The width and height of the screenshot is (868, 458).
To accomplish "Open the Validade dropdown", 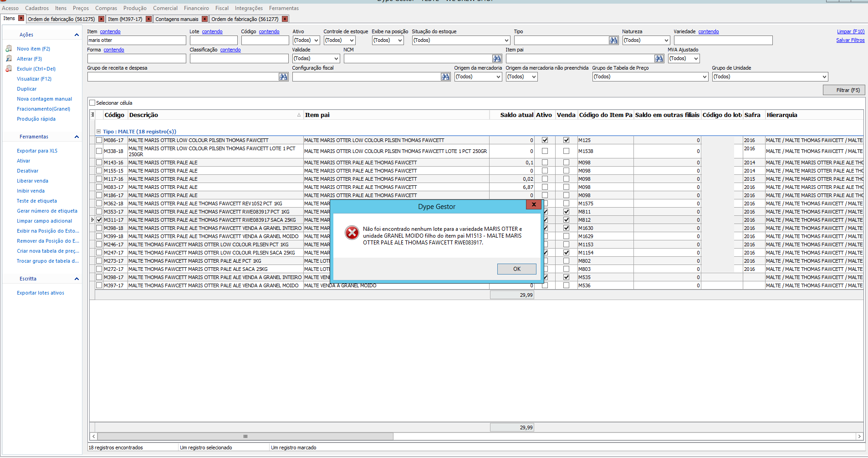I will tap(336, 59).
